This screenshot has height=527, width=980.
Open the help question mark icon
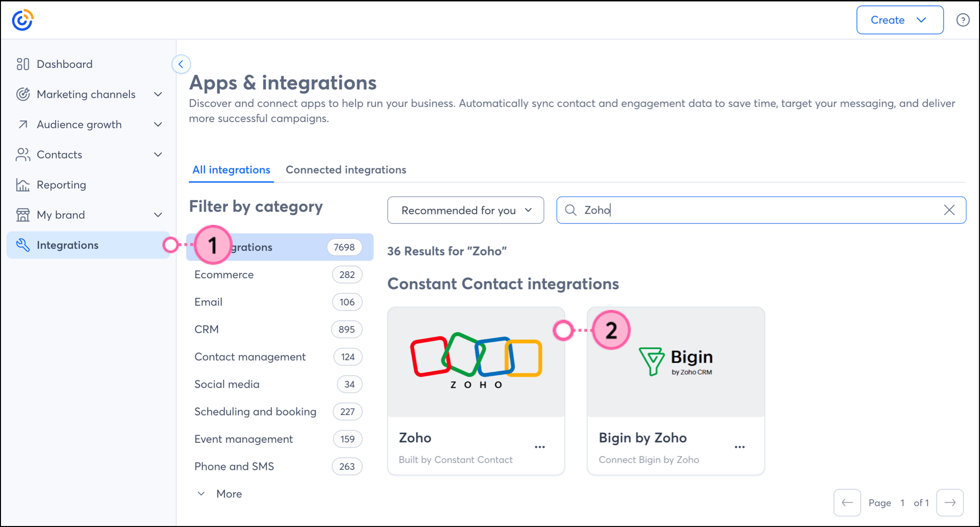click(x=962, y=20)
